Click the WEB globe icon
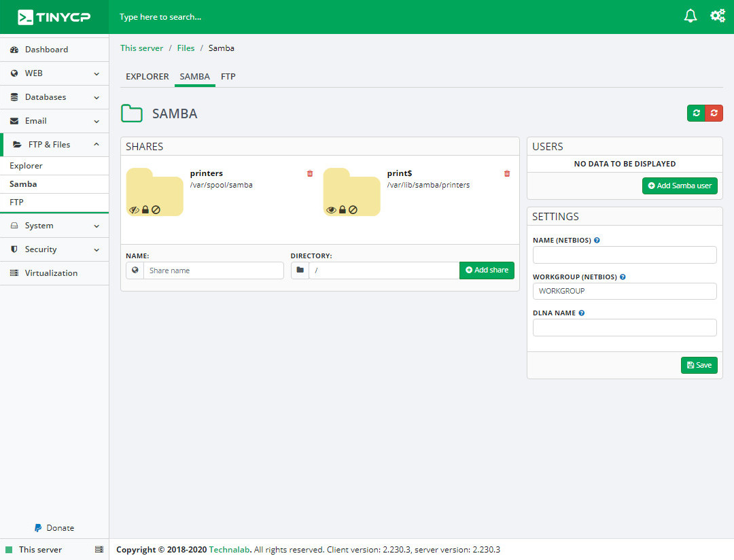Image resolution: width=734 pixels, height=560 pixels. click(x=14, y=73)
